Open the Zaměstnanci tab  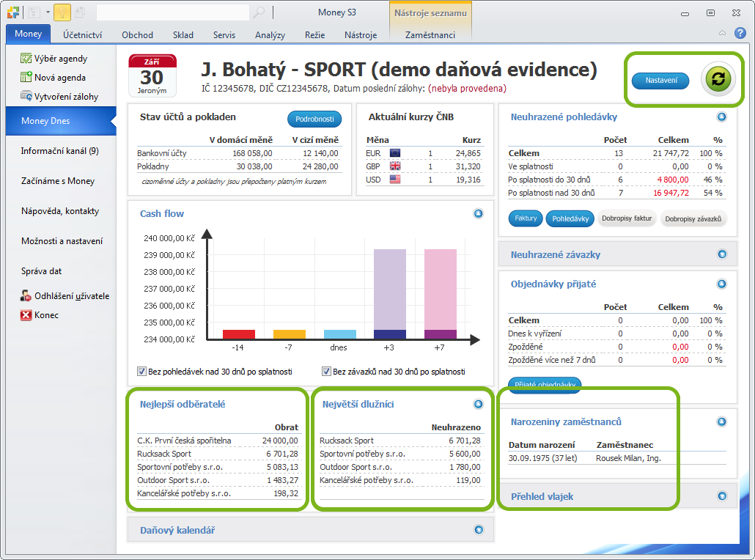point(430,34)
